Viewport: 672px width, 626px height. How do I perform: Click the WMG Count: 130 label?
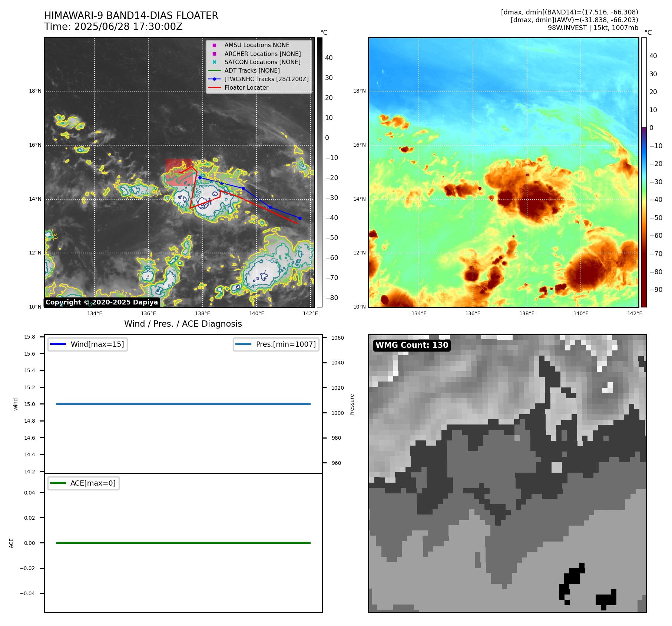coord(412,345)
